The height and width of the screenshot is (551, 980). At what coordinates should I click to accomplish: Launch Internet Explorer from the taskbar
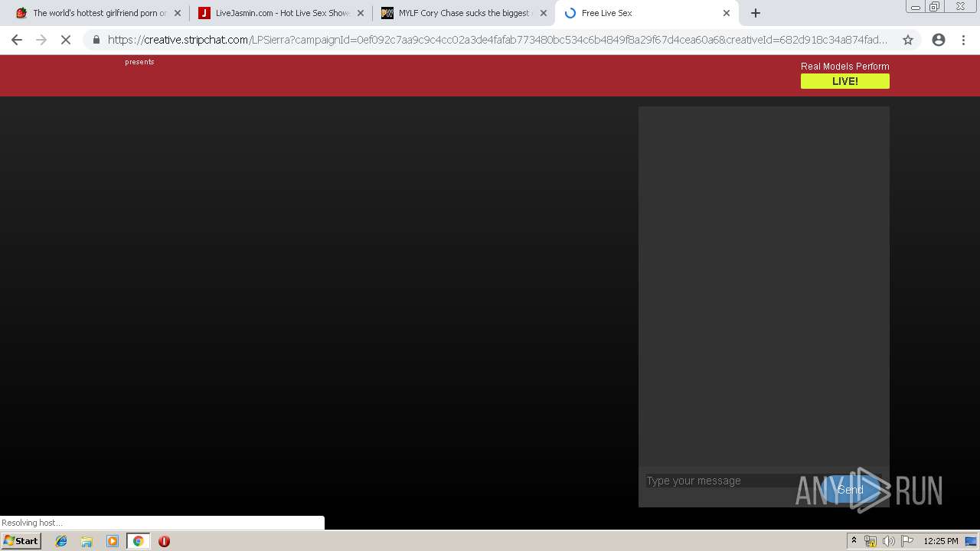(x=61, y=541)
